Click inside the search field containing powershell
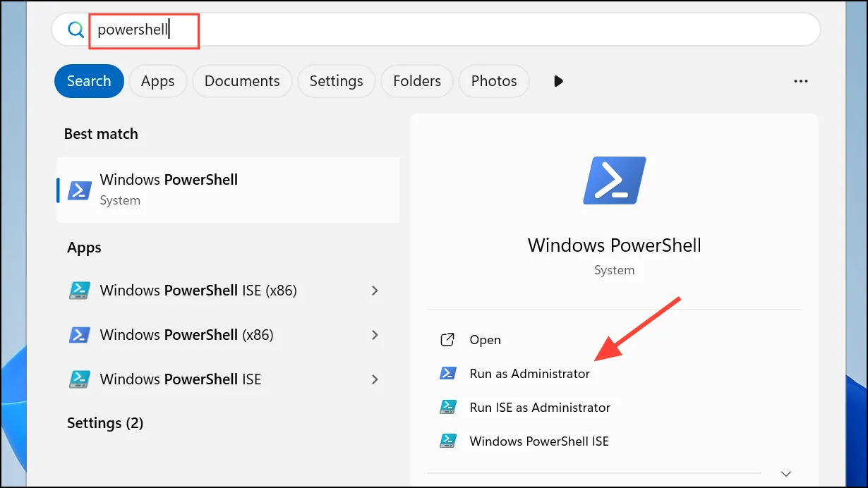 (x=436, y=30)
